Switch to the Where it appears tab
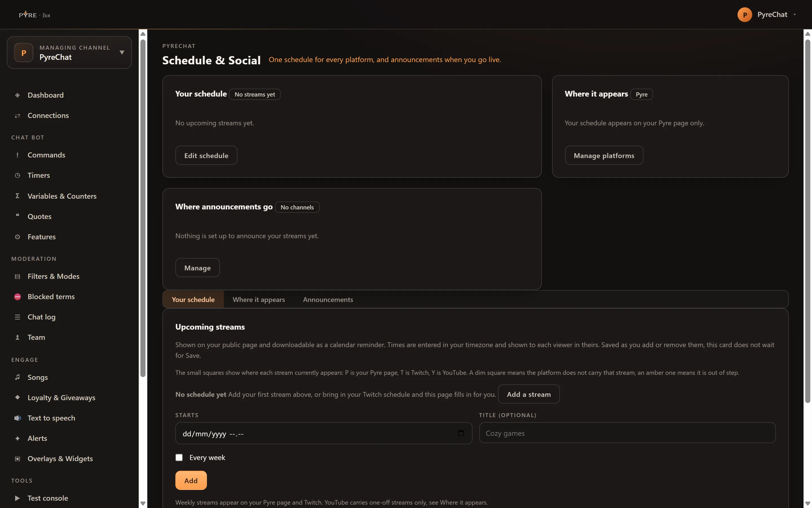The image size is (812, 508). coord(259,299)
